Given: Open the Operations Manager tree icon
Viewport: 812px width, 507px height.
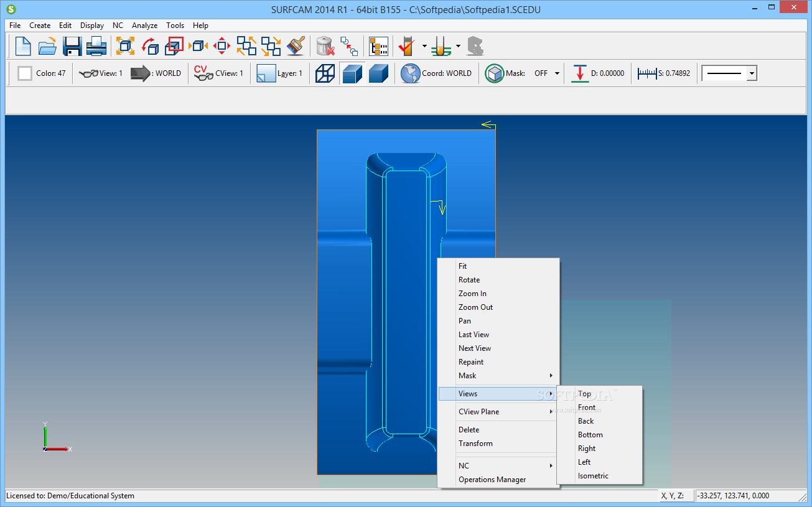Looking at the screenshot, I should pos(378,46).
